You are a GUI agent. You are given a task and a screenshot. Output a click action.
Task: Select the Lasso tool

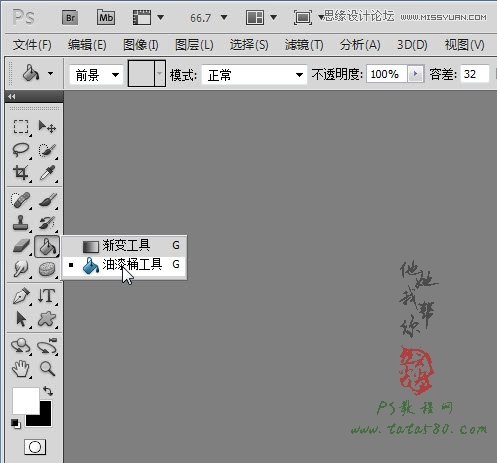pyautogui.click(x=21, y=150)
